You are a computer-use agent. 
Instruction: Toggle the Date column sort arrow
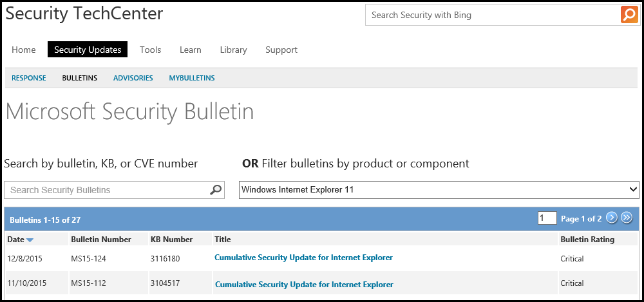[30, 240]
